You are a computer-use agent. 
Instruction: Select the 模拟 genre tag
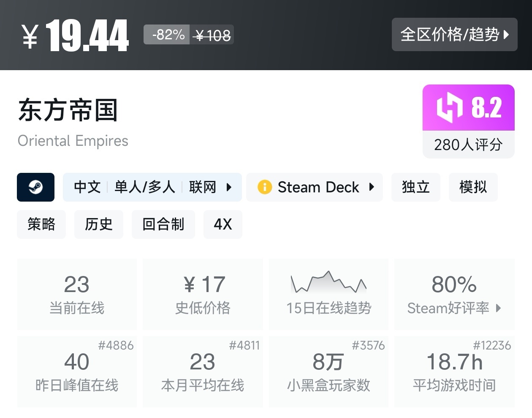point(473,187)
